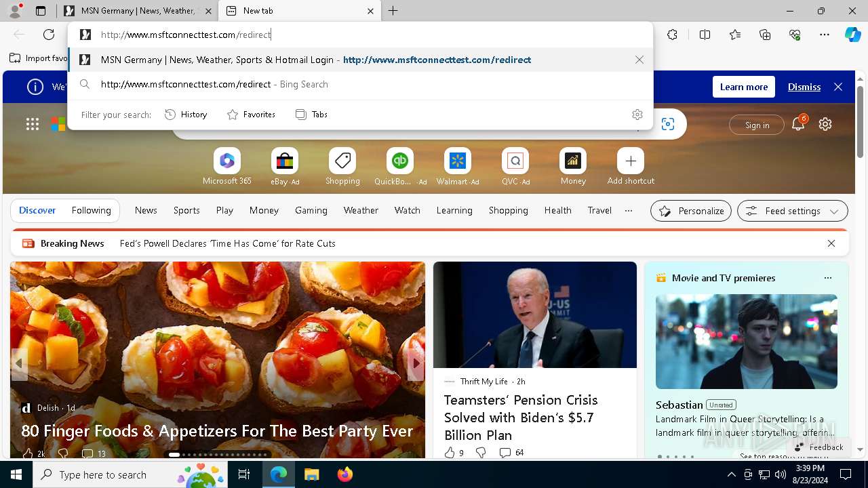
Task: Show next carousel slide
Action: 416,363
